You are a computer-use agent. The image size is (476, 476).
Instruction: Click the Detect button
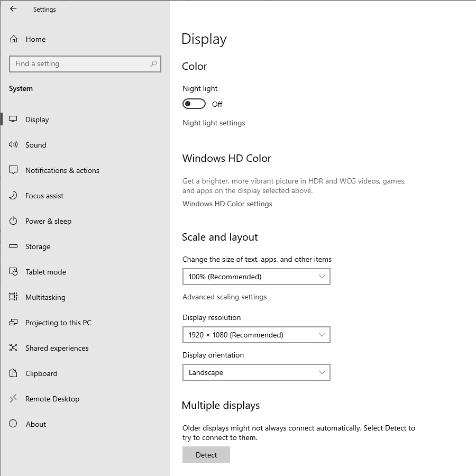point(206,454)
